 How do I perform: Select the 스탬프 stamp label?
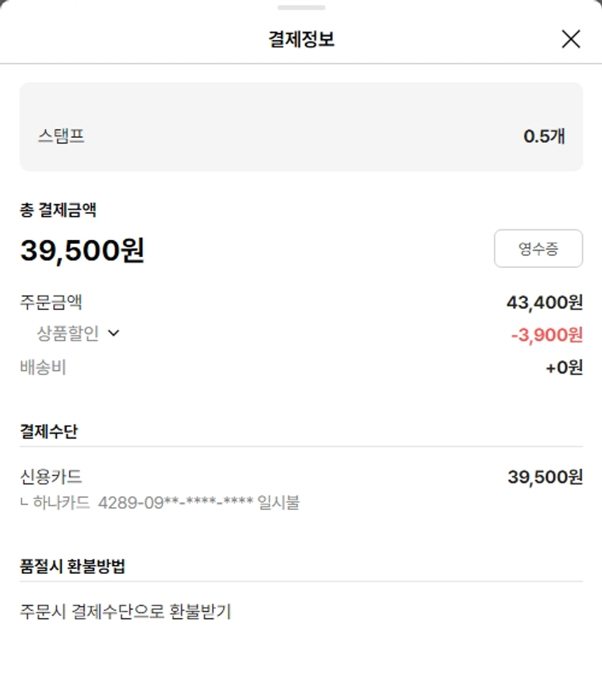[x=61, y=136]
